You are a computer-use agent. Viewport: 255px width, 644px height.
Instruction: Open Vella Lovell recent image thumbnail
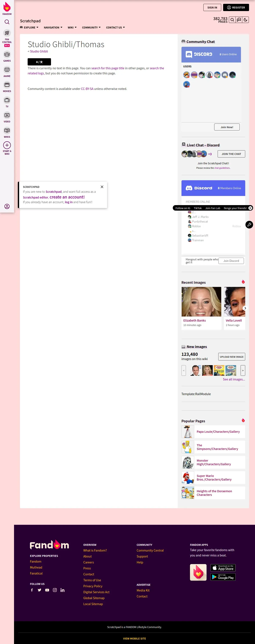coord(235,302)
